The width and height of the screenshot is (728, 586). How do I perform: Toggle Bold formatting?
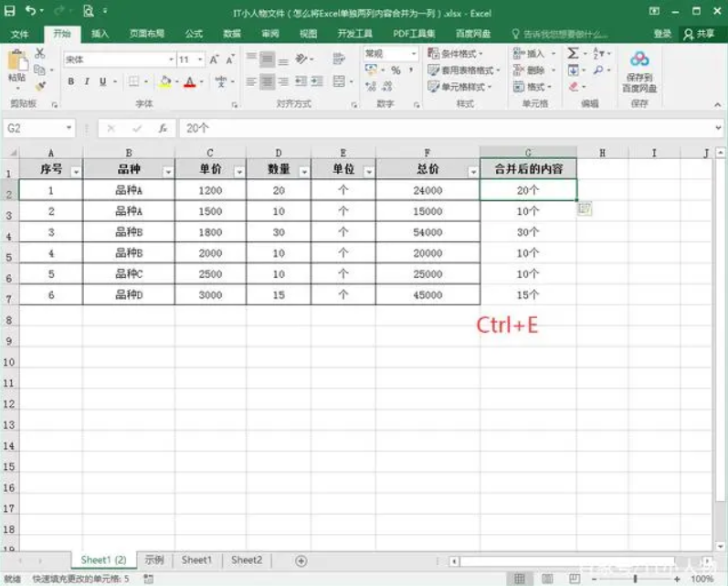coord(70,81)
